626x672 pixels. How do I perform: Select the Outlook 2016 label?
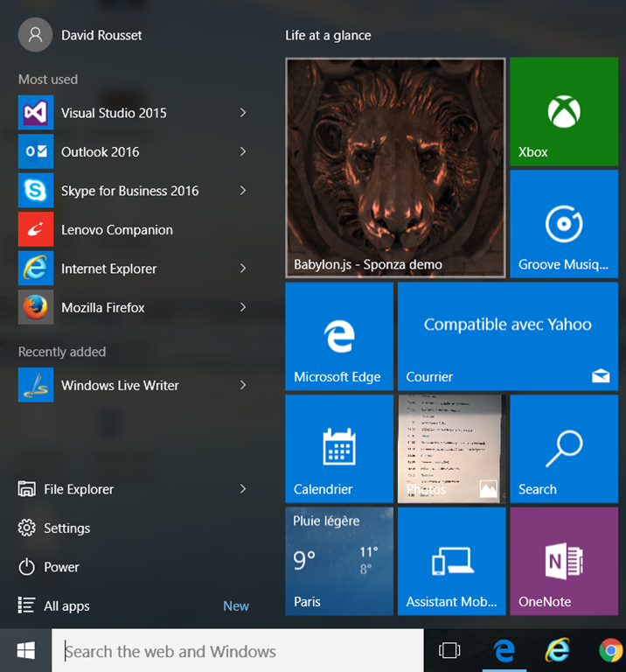(101, 151)
